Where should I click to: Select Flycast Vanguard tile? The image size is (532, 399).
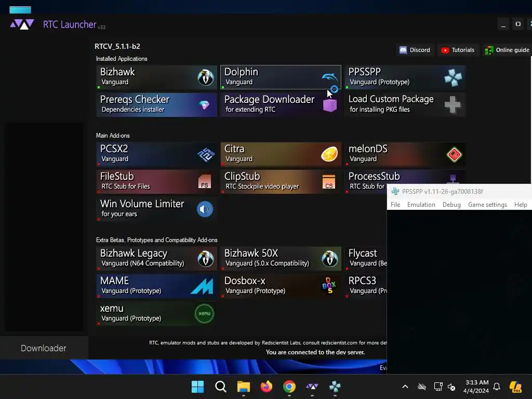(x=366, y=259)
